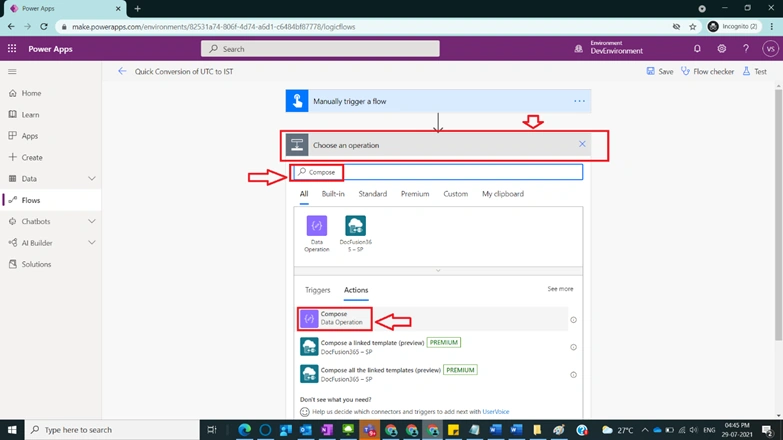Click the Windows Type here to search box
Image resolution: width=783 pixels, height=440 pixels.
click(112, 430)
